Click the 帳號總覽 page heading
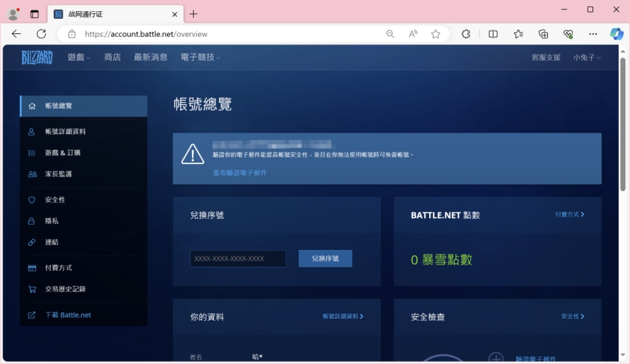Screen dimensions: 630x364 coord(202,104)
